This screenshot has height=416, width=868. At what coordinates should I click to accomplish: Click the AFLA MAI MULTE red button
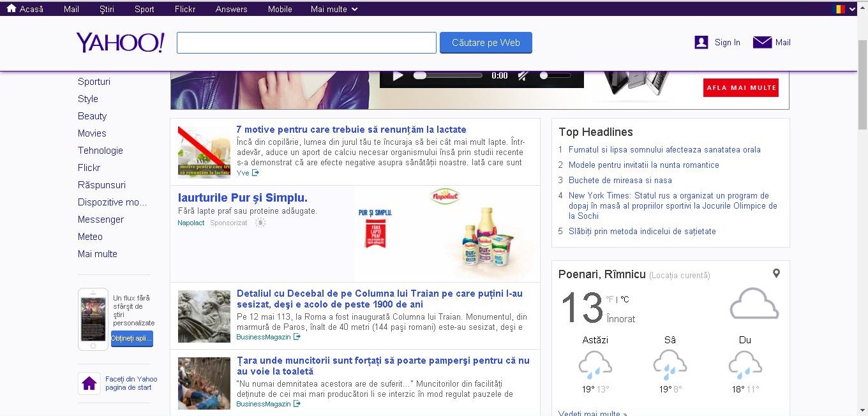point(741,87)
